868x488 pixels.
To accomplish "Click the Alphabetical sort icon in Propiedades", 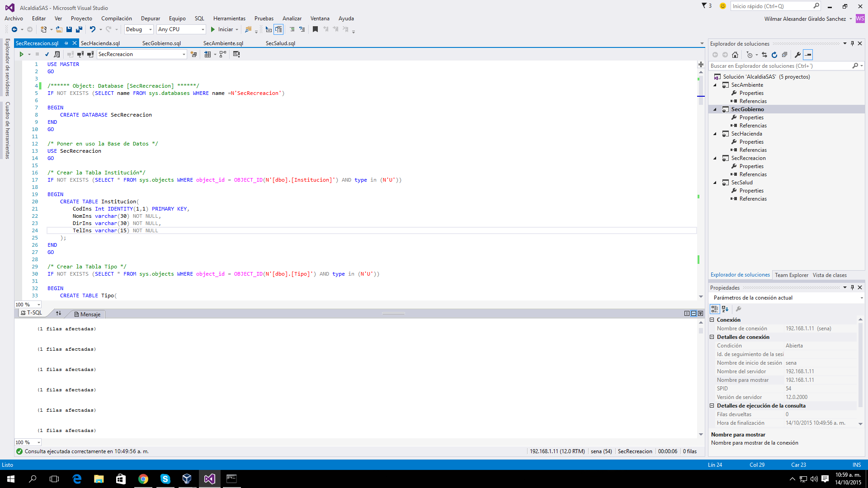I will tap(725, 309).
